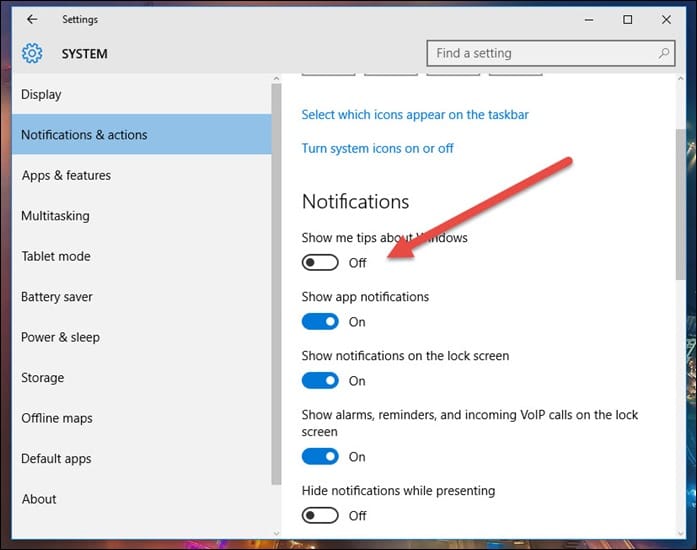Viewport: 697px width, 550px height.
Task: Open Apps & features
Action: point(142,175)
